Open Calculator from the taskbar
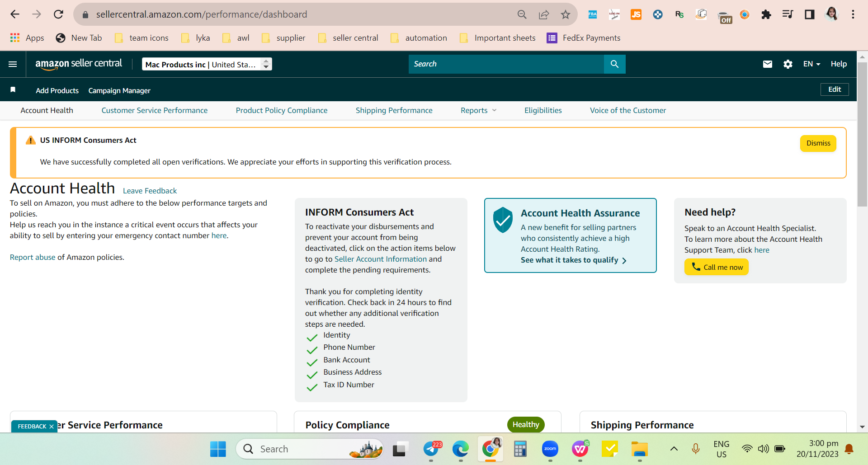868x465 pixels. (520, 449)
